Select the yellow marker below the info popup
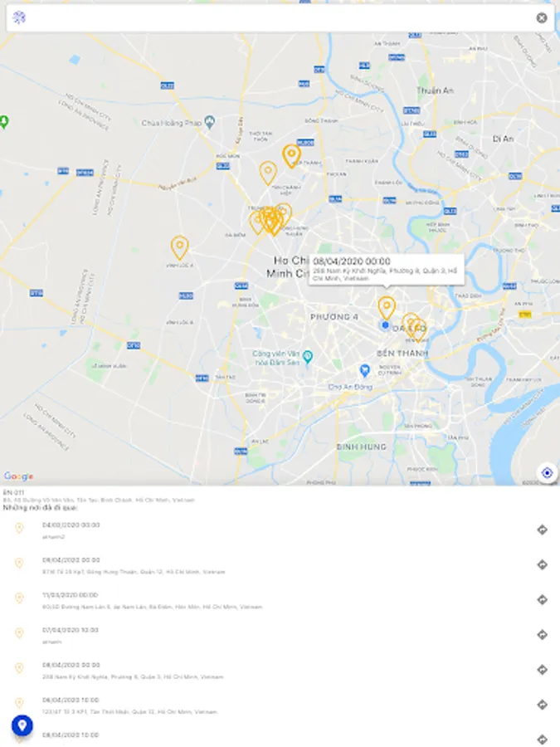The width and height of the screenshot is (560, 747). coord(386,308)
